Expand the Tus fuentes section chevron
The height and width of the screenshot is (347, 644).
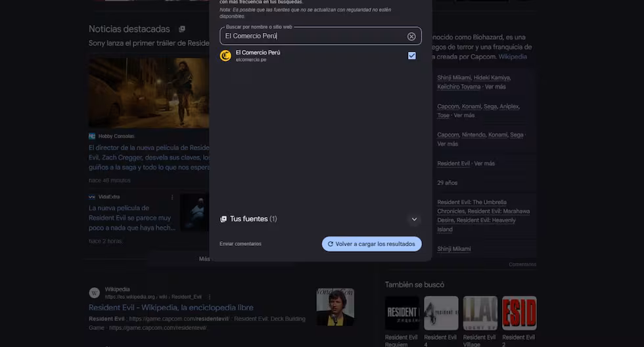(x=414, y=219)
